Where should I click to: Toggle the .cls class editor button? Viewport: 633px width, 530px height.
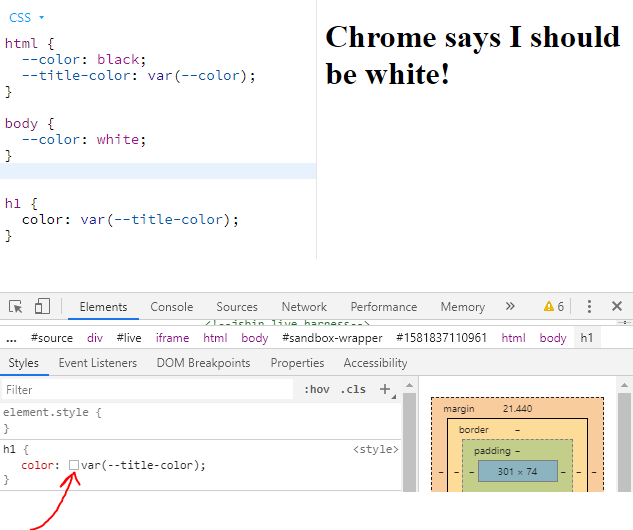pos(353,390)
